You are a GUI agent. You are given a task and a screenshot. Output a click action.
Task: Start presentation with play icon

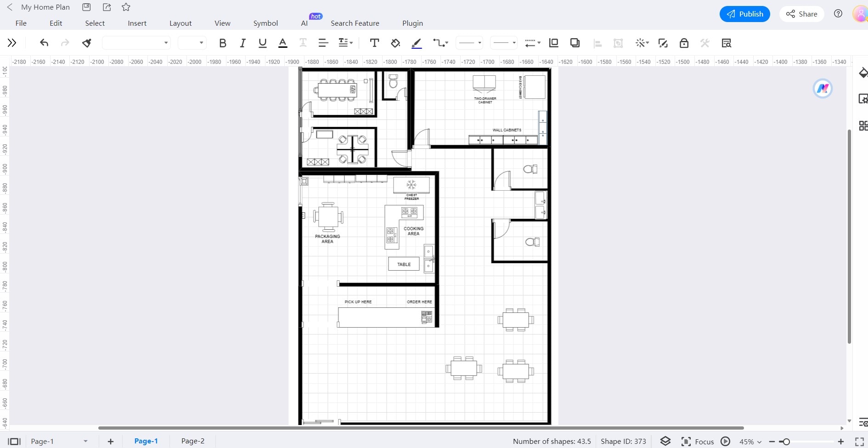pyautogui.click(x=725, y=441)
